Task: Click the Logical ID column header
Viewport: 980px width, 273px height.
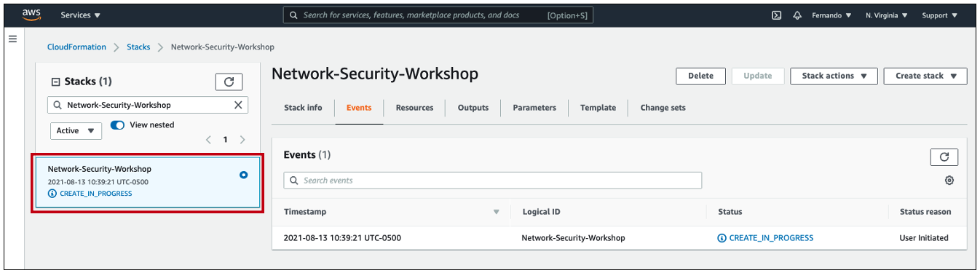Action: pyautogui.click(x=541, y=212)
